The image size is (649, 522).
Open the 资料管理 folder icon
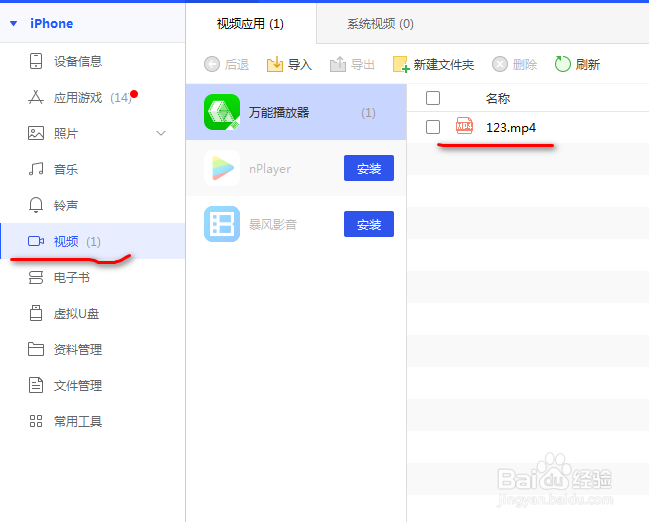tap(36, 349)
